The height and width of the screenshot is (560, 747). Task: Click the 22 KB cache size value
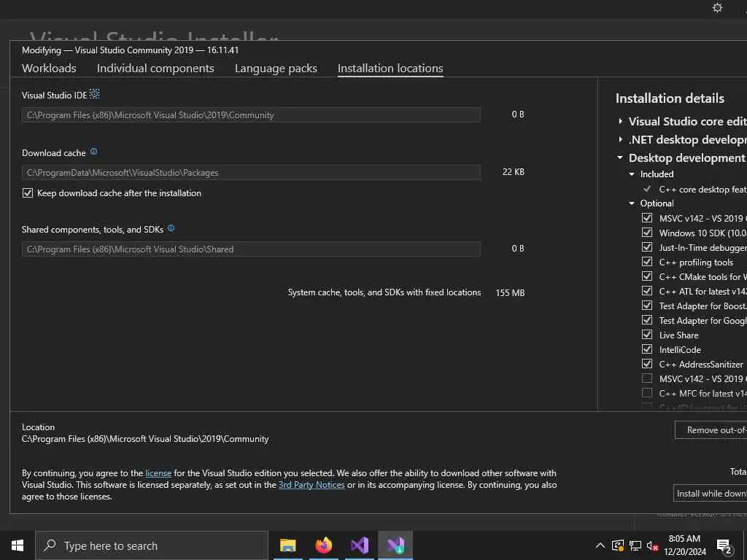click(513, 171)
